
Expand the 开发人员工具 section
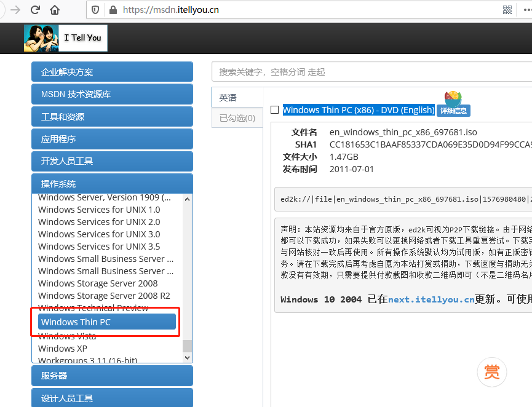click(x=113, y=161)
